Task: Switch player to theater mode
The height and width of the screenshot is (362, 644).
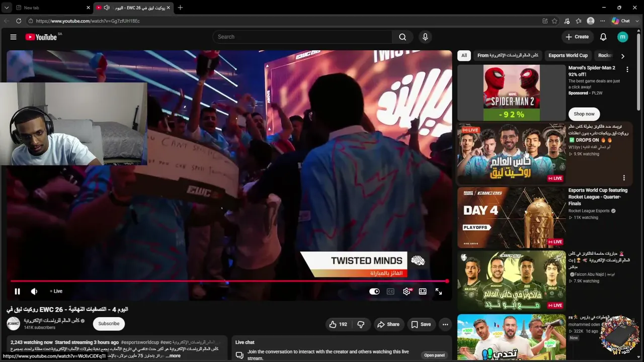Action: click(423, 292)
